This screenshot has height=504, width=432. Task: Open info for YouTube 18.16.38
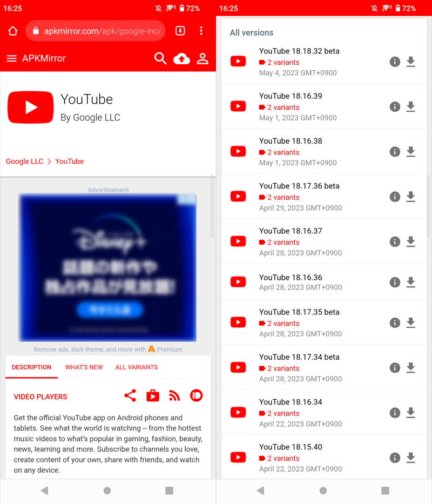click(395, 151)
